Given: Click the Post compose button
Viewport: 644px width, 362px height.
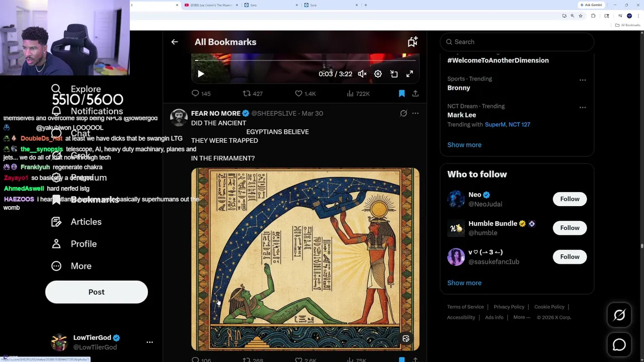Looking at the screenshot, I should (97, 292).
